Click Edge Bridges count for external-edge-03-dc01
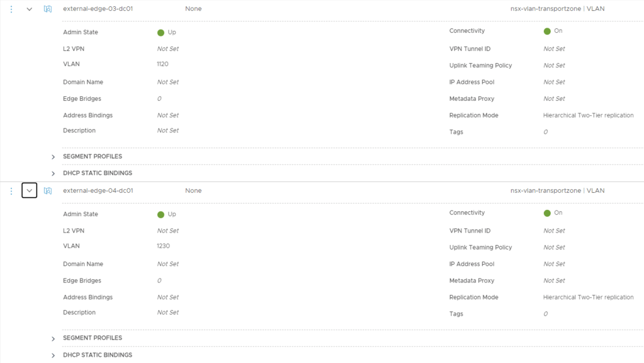This screenshot has width=644, height=363. (x=159, y=99)
